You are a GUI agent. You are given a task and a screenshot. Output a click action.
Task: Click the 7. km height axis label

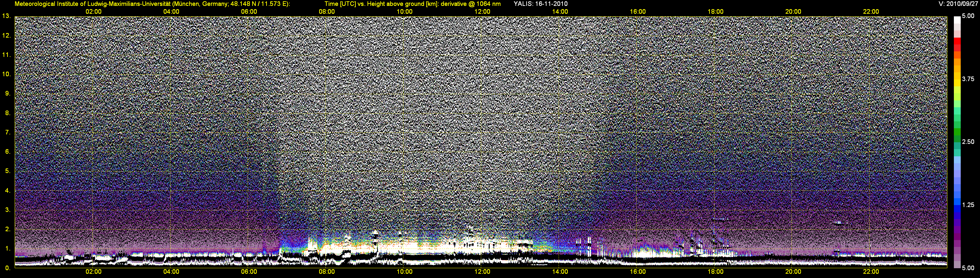point(8,132)
